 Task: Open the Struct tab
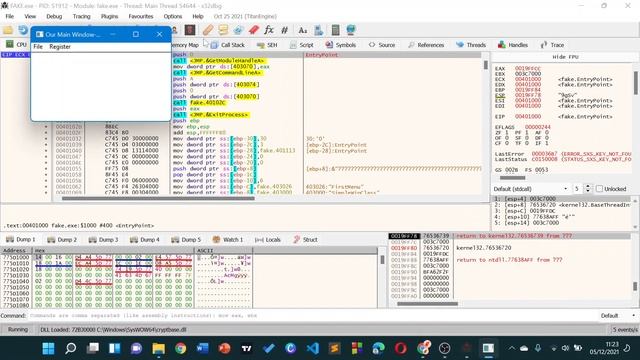pos(305,240)
